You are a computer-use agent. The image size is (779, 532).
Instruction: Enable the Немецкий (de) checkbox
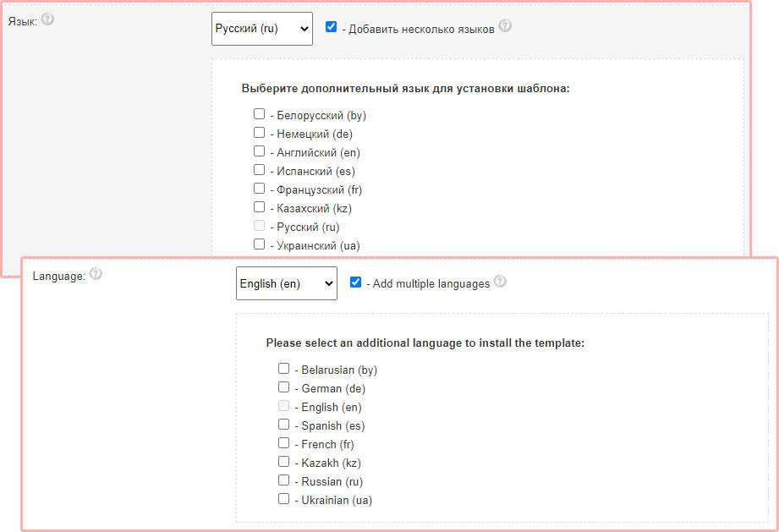pyautogui.click(x=260, y=133)
